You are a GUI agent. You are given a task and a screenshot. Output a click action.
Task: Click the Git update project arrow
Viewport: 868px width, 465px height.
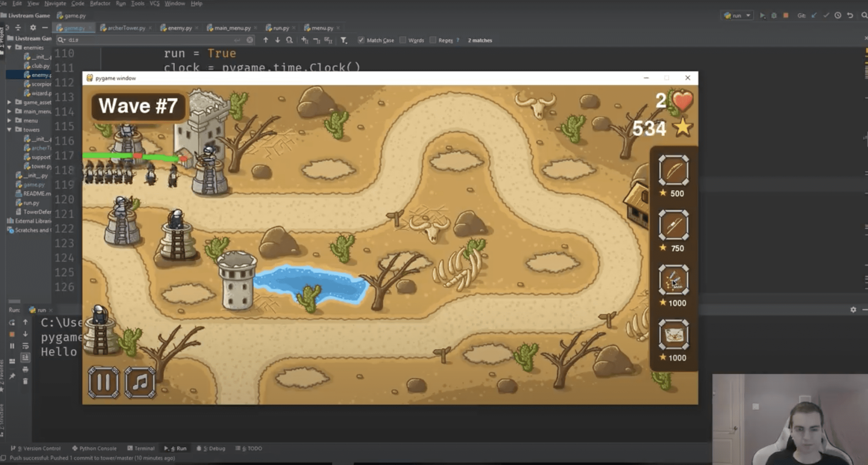click(x=814, y=16)
